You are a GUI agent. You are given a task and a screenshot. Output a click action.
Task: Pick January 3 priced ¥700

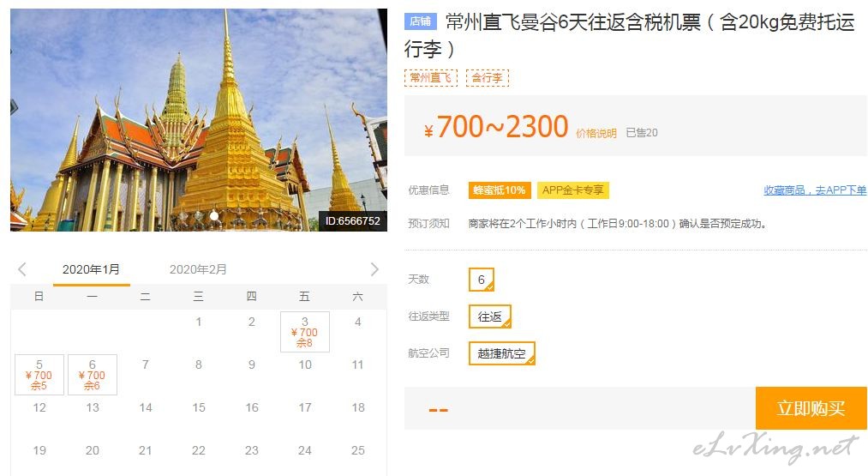tap(305, 332)
